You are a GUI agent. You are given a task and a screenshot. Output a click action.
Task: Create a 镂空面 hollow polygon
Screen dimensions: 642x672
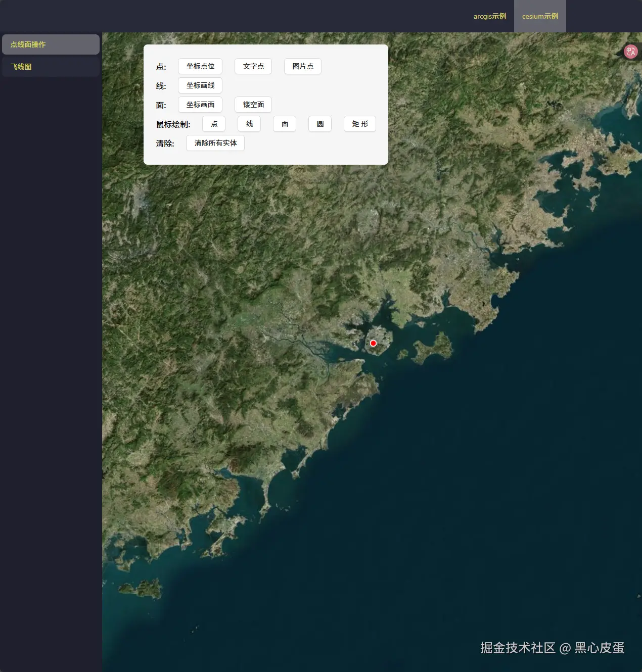[253, 105]
